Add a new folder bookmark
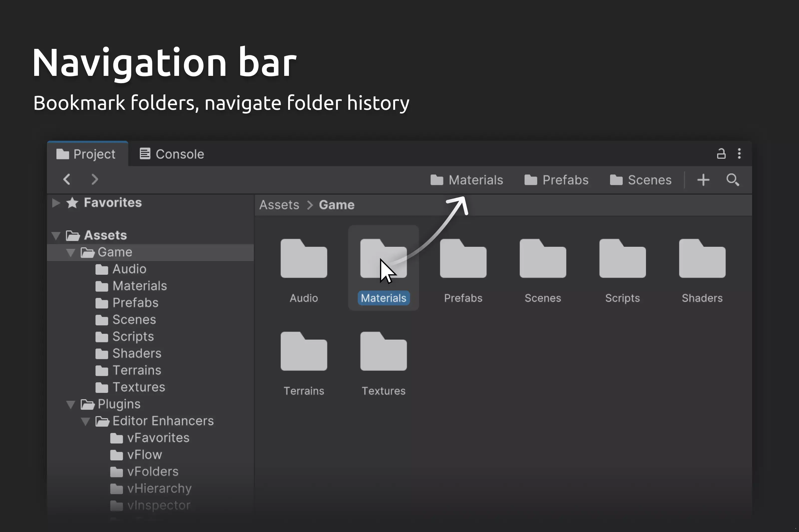This screenshot has height=532, width=799. point(703,180)
